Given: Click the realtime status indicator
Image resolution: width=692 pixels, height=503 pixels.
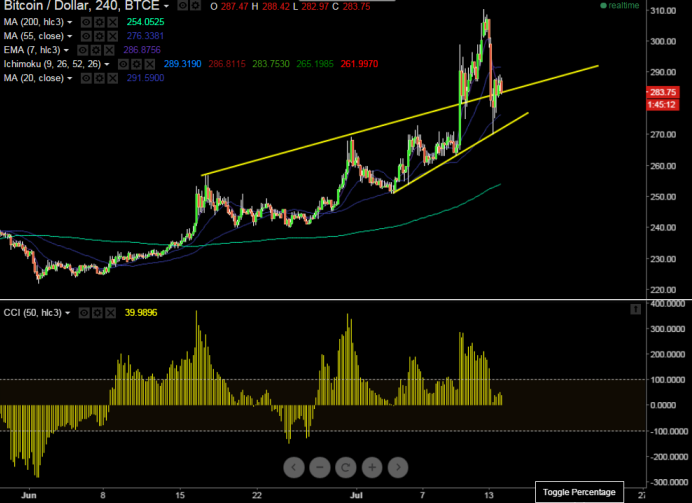Looking at the screenshot, I should (620, 5).
